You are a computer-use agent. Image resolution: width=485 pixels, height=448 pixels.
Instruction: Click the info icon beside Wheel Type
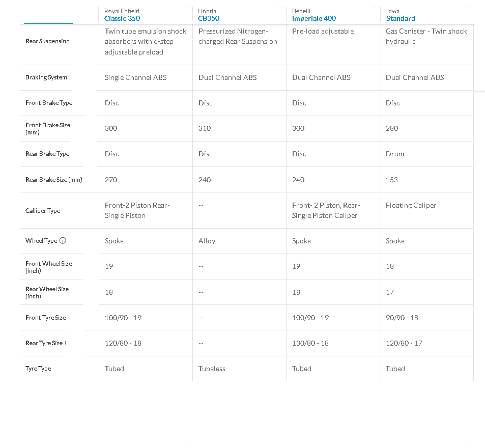click(63, 241)
